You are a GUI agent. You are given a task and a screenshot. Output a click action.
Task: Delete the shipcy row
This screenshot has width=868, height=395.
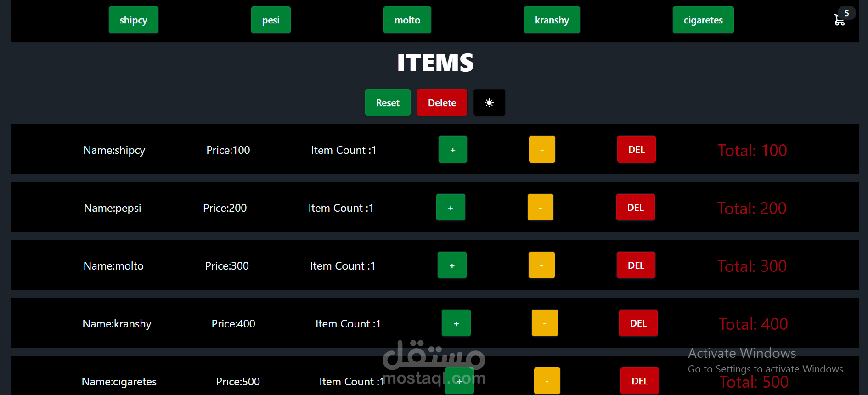pyautogui.click(x=637, y=149)
